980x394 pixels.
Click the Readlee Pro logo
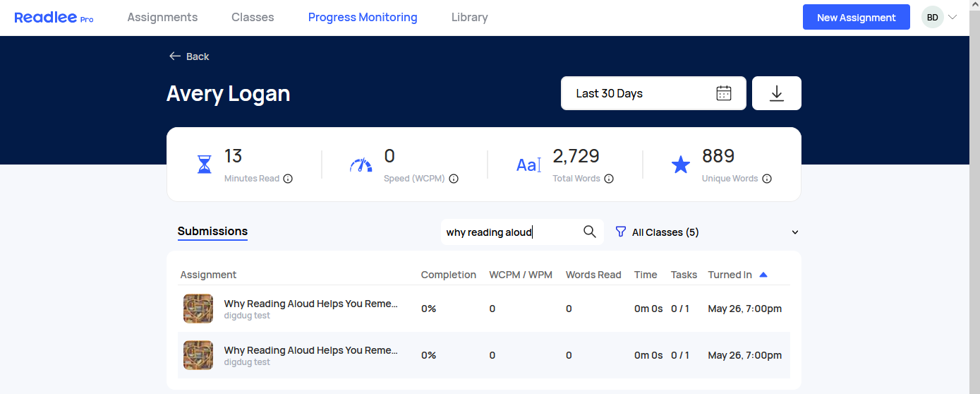pos(54,18)
